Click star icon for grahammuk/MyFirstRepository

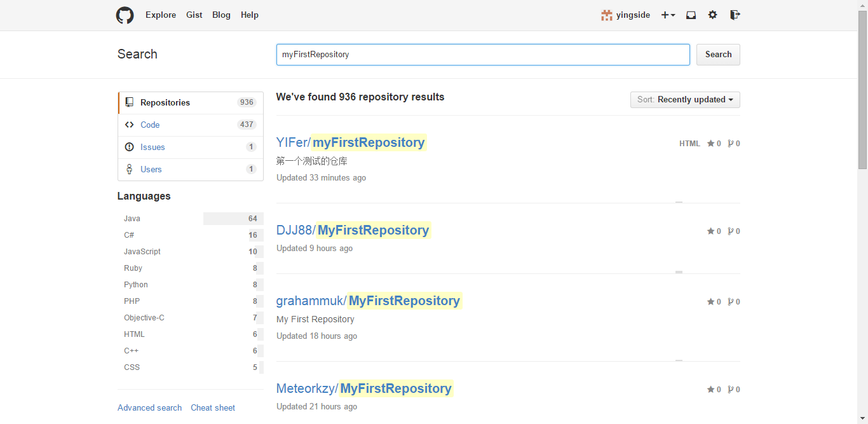pos(711,302)
